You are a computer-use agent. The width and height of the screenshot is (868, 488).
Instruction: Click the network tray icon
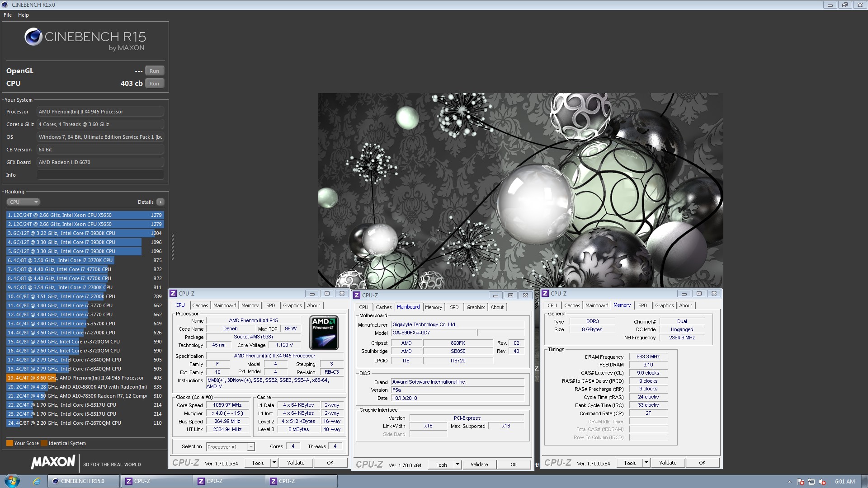click(x=811, y=482)
